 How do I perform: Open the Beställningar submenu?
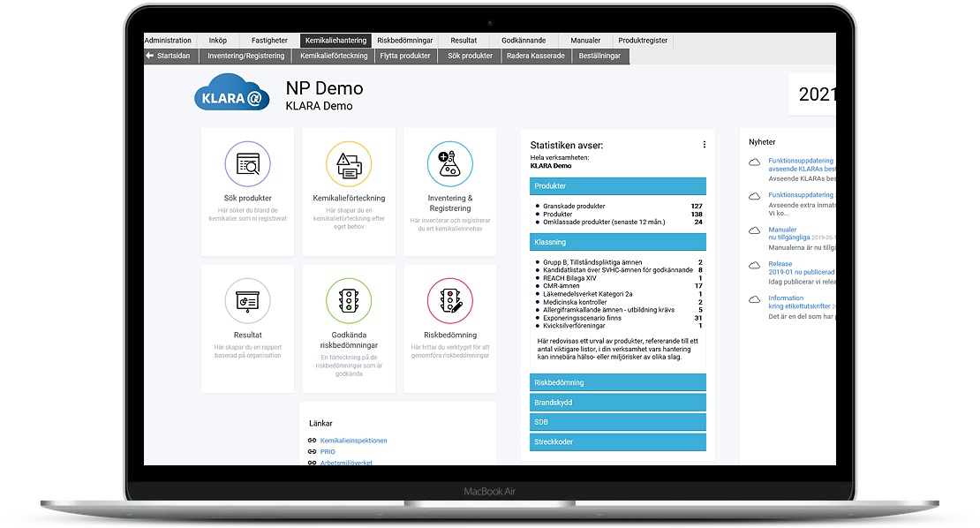[x=600, y=57]
